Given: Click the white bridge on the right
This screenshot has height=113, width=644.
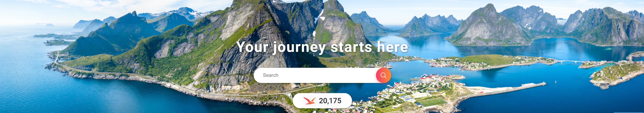Looking at the screenshot, I should [x=571, y=61].
